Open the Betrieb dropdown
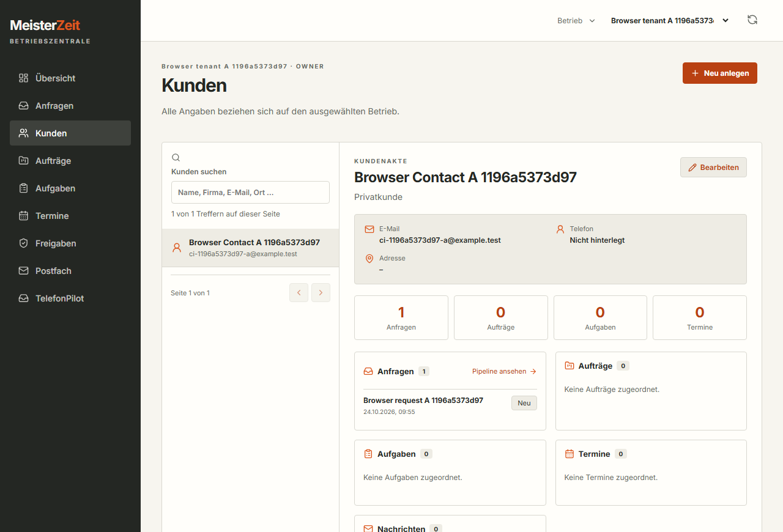 [576, 21]
